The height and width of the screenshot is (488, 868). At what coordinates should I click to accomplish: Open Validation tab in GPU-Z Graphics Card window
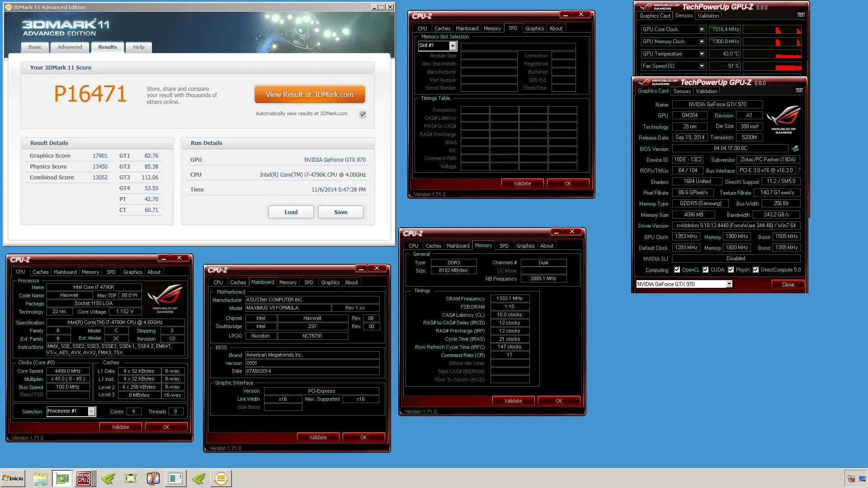[x=706, y=91]
